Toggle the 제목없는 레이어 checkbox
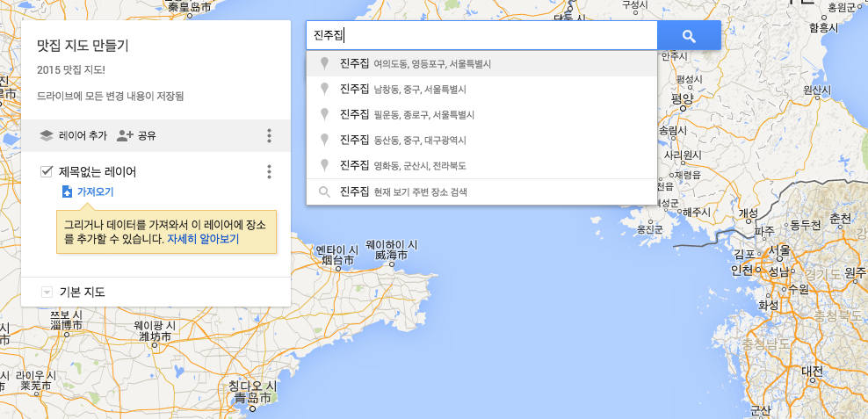This screenshot has width=868, height=419. (x=47, y=171)
